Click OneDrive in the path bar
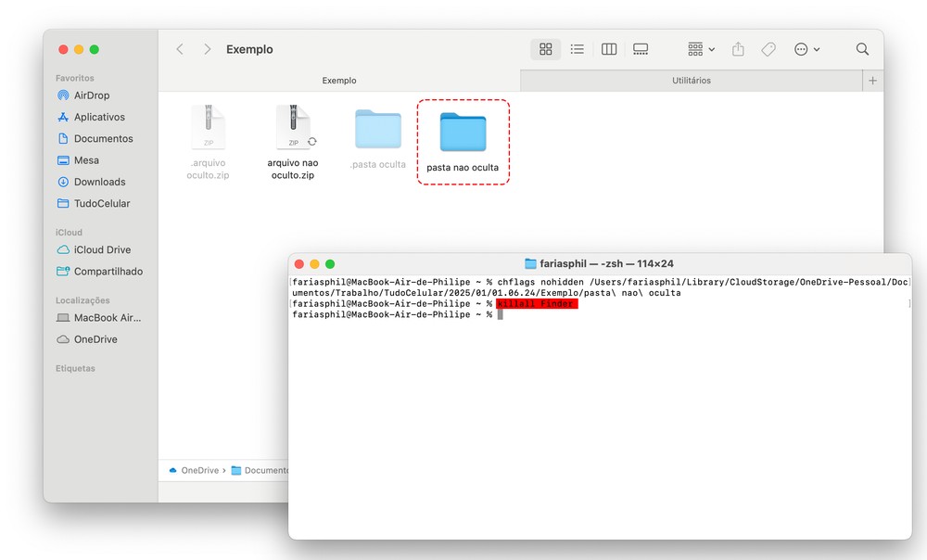This screenshot has height=560, width=927. pyautogui.click(x=199, y=470)
